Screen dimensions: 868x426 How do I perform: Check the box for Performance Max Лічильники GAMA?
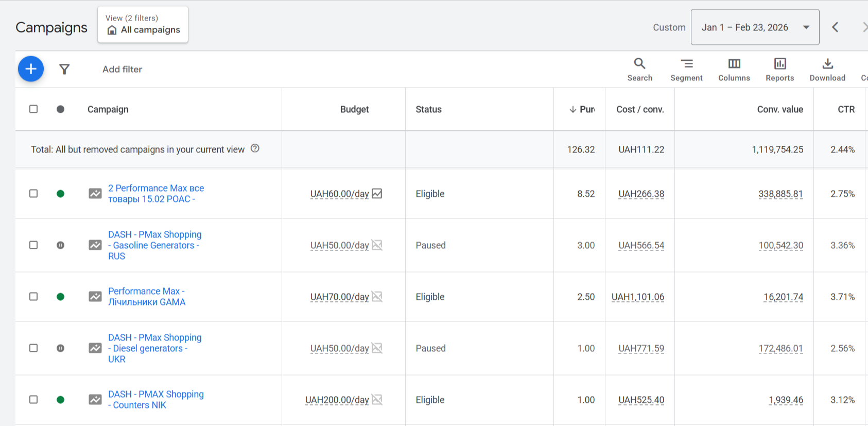point(33,297)
